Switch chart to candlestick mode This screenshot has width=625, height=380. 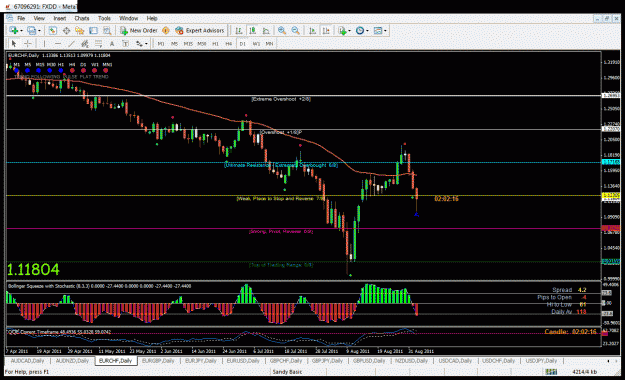(x=252, y=30)
